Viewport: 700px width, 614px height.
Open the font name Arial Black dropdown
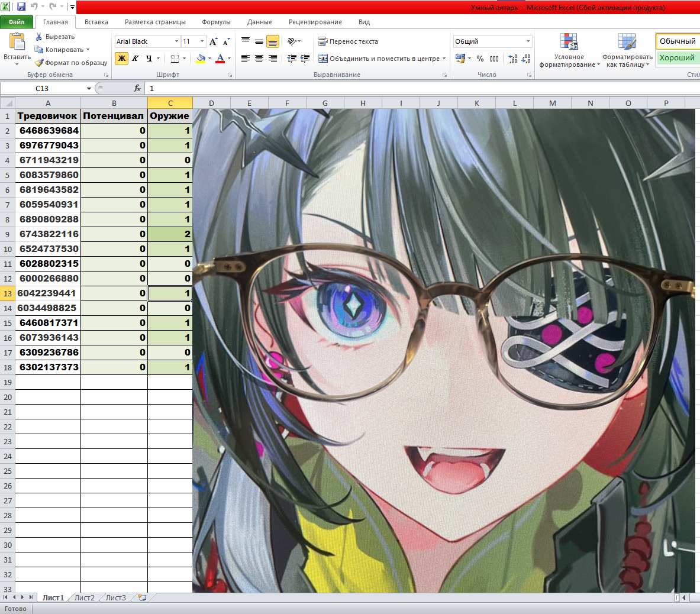(177, 41)
